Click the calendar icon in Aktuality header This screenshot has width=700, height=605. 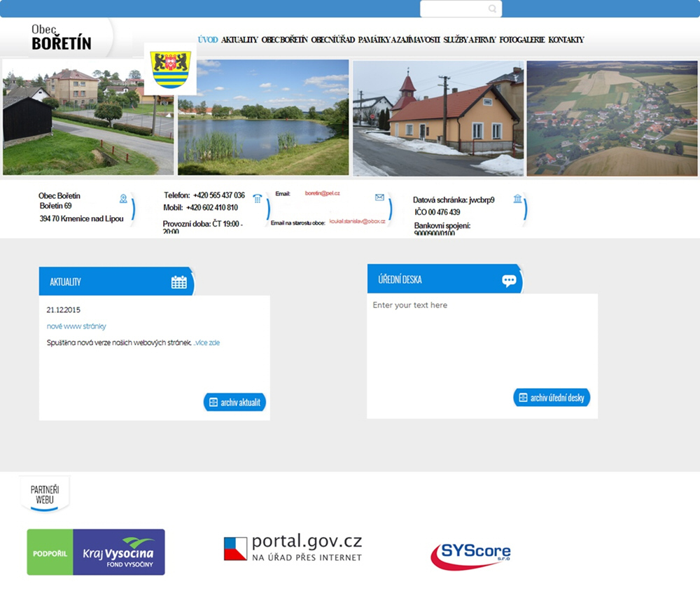pos(179,282)
